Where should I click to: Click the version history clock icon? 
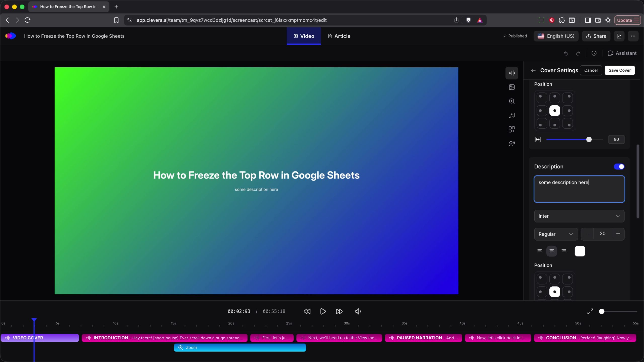594,53
